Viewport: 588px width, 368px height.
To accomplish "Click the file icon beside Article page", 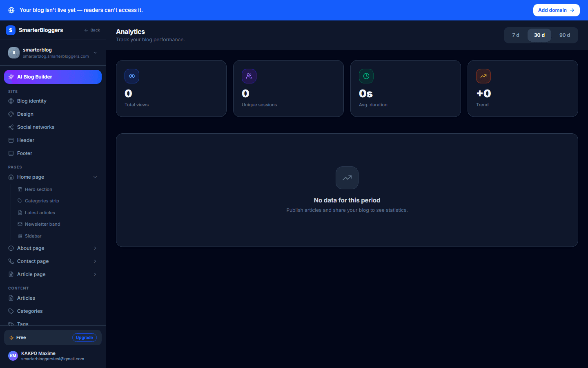I will (11, 274).
